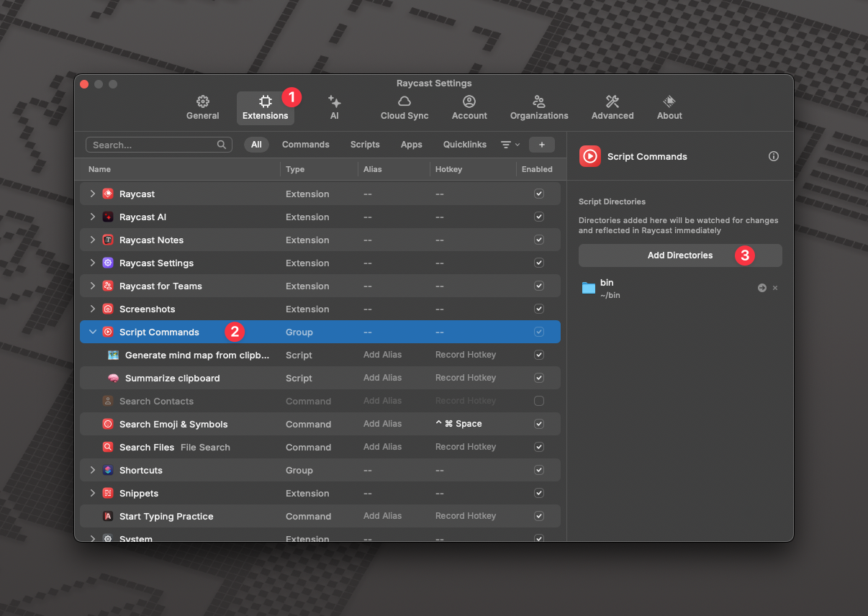The image size is (868, 616).
Task: Click the arrow icon next to bin directory
Action: point(761,288)
